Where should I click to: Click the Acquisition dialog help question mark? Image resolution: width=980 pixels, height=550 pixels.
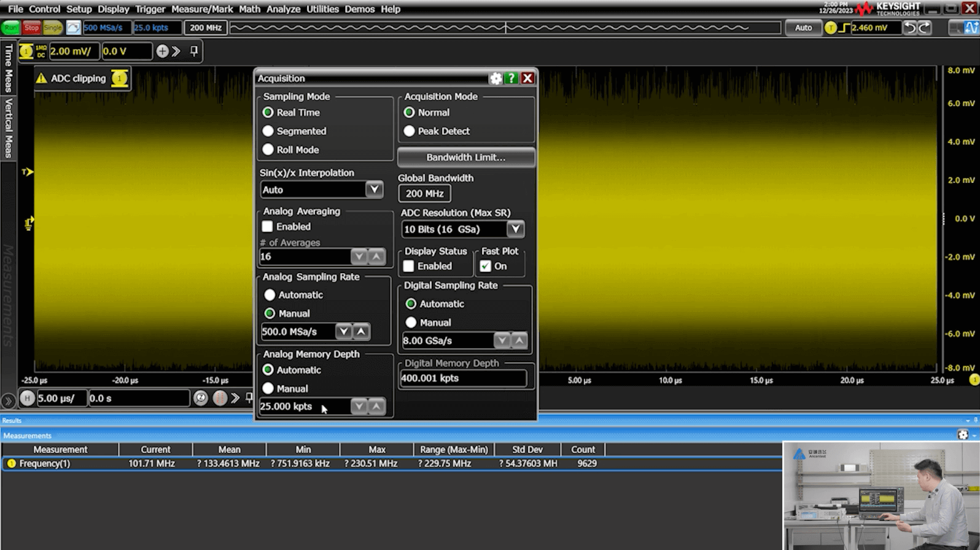click(x=511, y=79)
